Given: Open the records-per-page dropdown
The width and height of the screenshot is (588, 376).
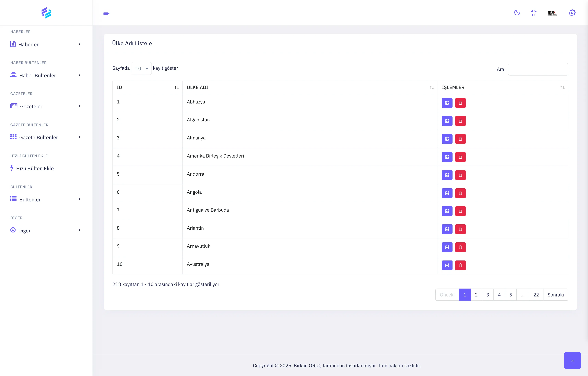Looking at the screenshot, I should coord(141,69).
